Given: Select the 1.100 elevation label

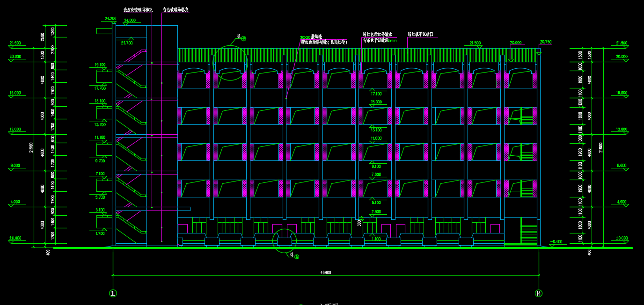Looking at the screenshot, I should 376,239.
